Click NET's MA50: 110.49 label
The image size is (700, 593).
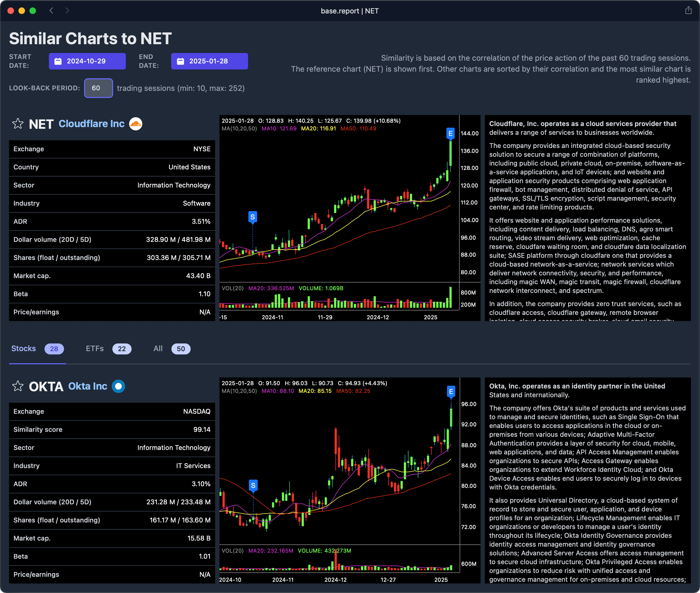[358, 128]
